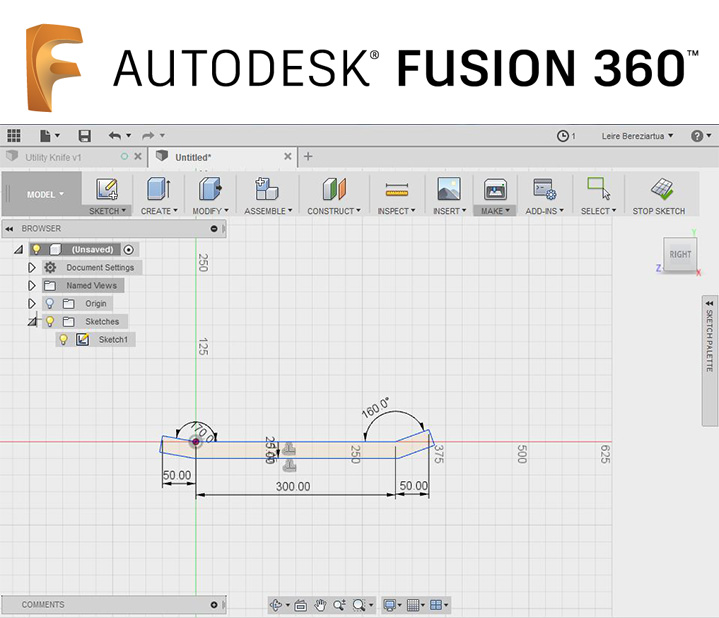Open the MODIFY menu
Image resolution: width=719 pixels, height=618 pixels.
coord(210,211)
